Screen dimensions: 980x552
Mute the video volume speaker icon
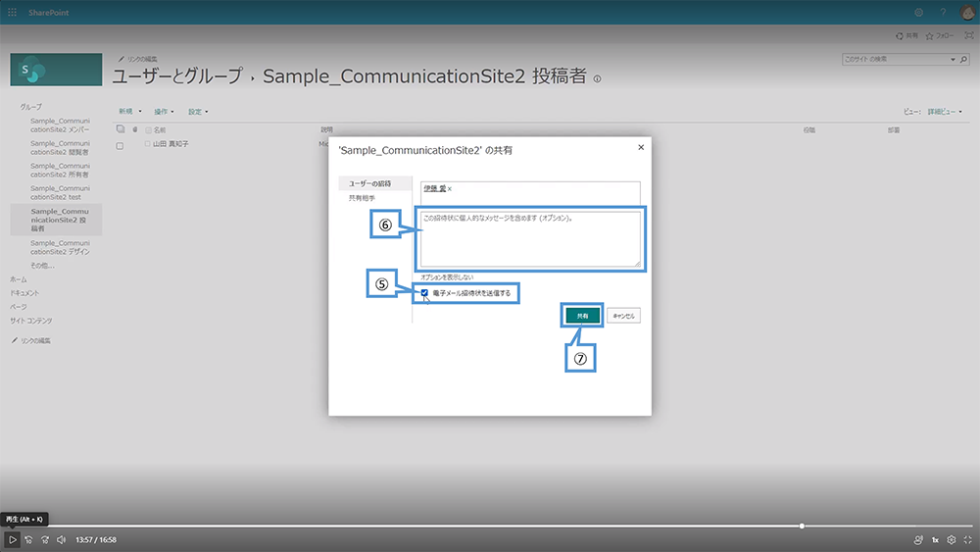coord(61,539)
